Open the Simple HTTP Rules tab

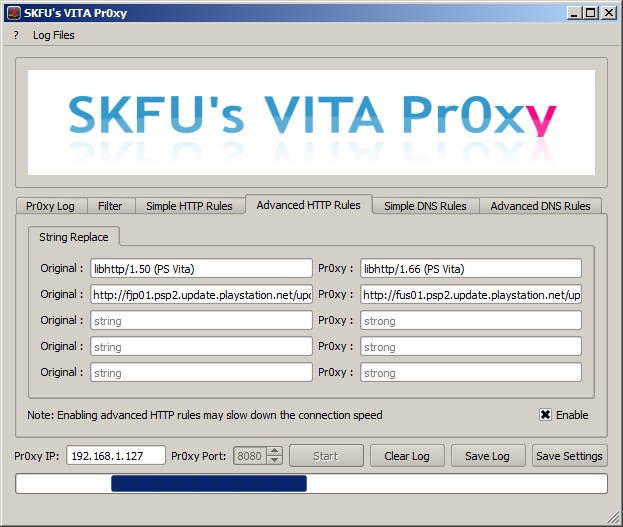point(189,206)
